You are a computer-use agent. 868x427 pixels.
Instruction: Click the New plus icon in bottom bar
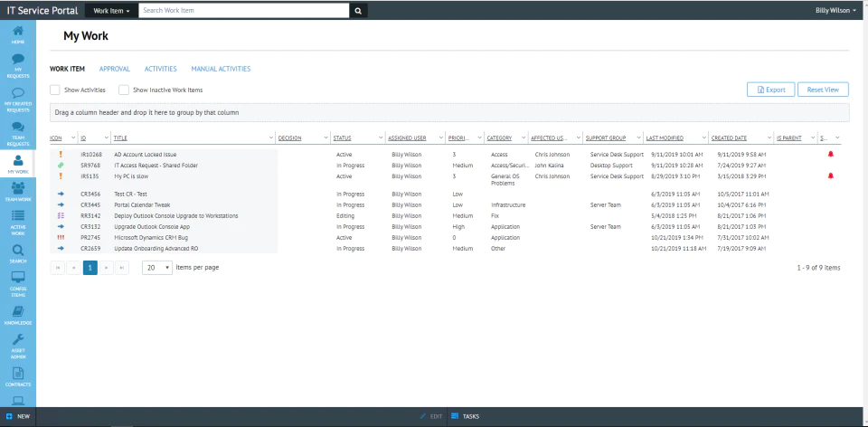(9, 416)
